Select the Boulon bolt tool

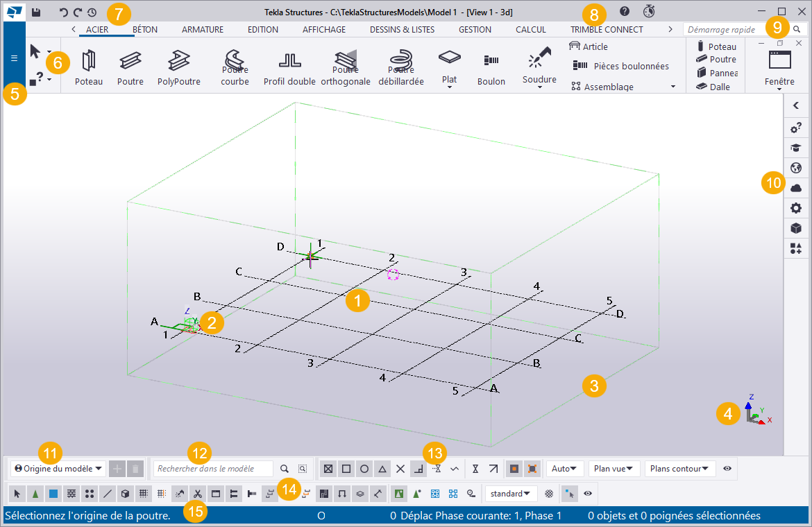491,66
